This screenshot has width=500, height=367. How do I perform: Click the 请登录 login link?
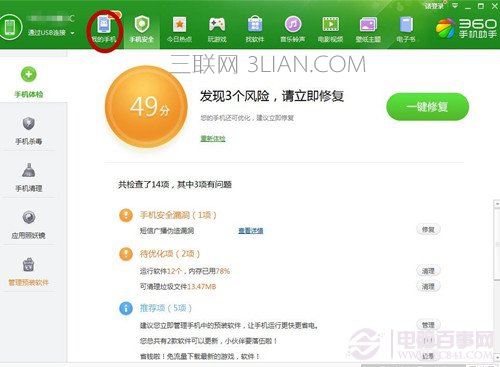pyautogui.click(x=434, y=6)
